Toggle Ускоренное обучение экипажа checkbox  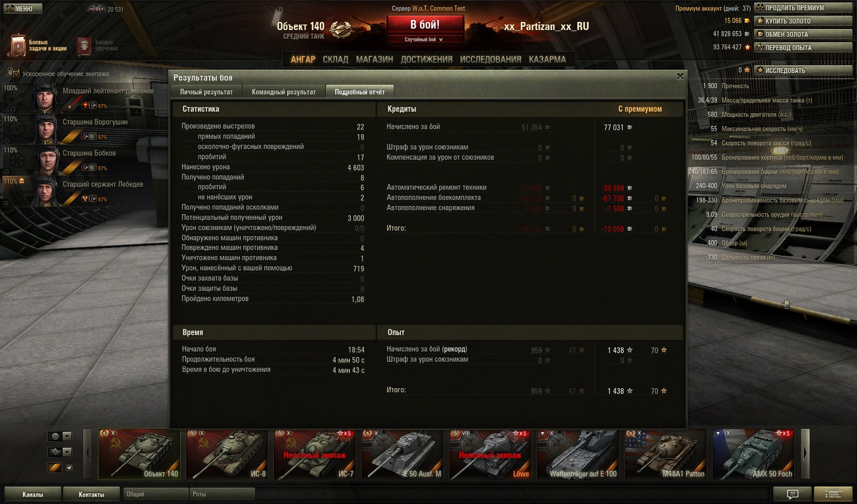[x=16, y=73]
